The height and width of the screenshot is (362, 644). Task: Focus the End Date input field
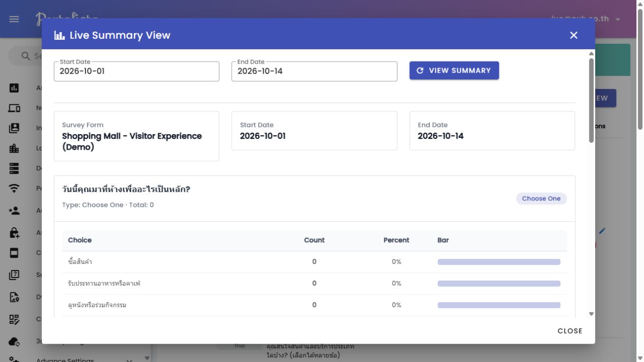click(314, 71)
